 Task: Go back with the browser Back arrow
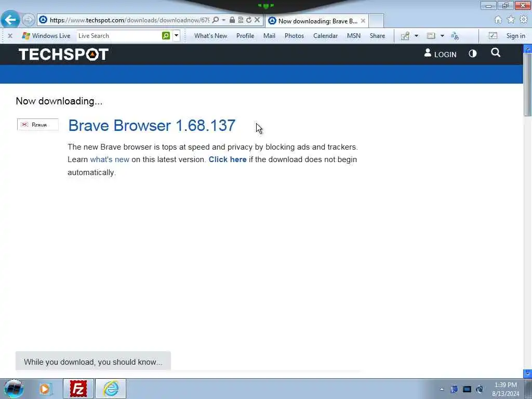tap(10, 20)
